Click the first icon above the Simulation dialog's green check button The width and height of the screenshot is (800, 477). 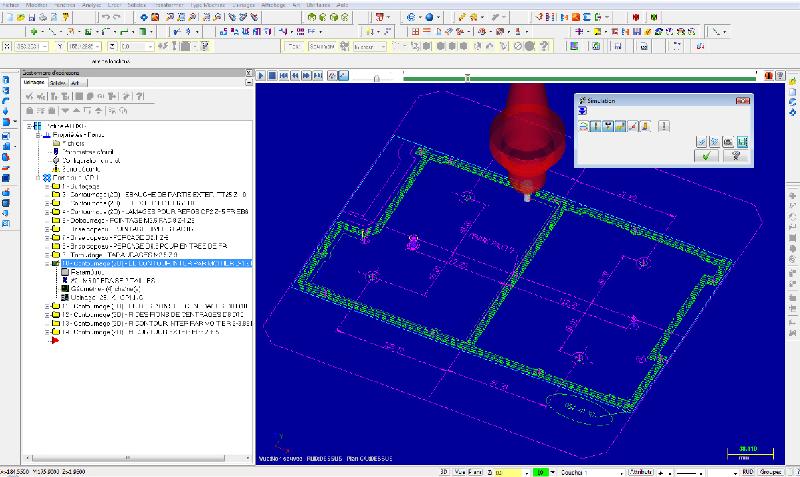coord(702,142)
